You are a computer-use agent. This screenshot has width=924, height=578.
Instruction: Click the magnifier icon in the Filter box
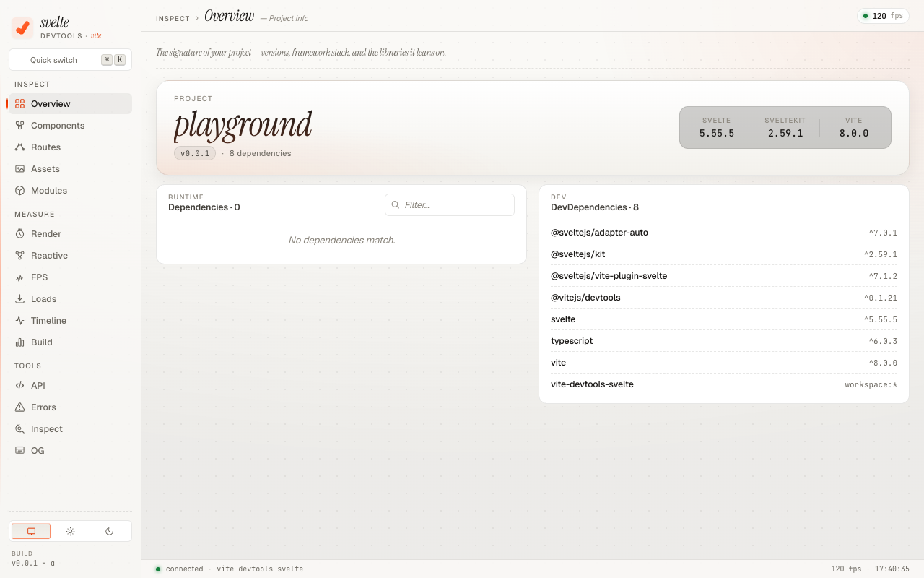point(396,205)
